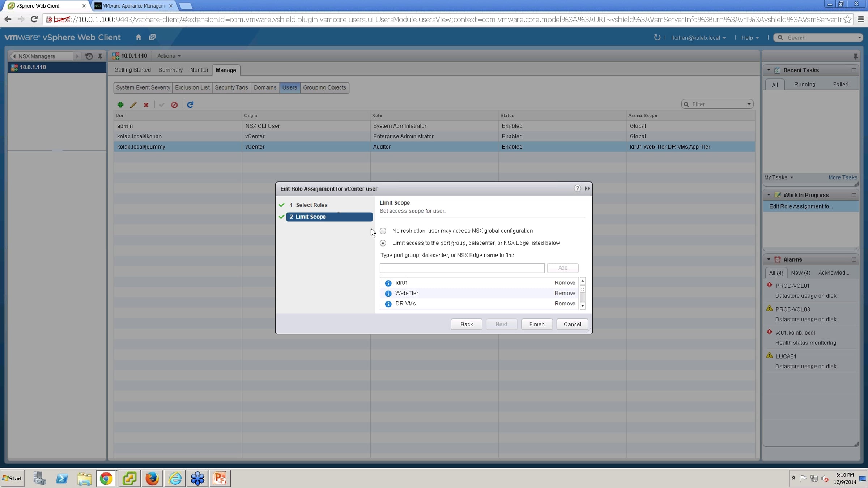
Task: Switch to the Monitor tab
Action: click(x=199, y=70)
